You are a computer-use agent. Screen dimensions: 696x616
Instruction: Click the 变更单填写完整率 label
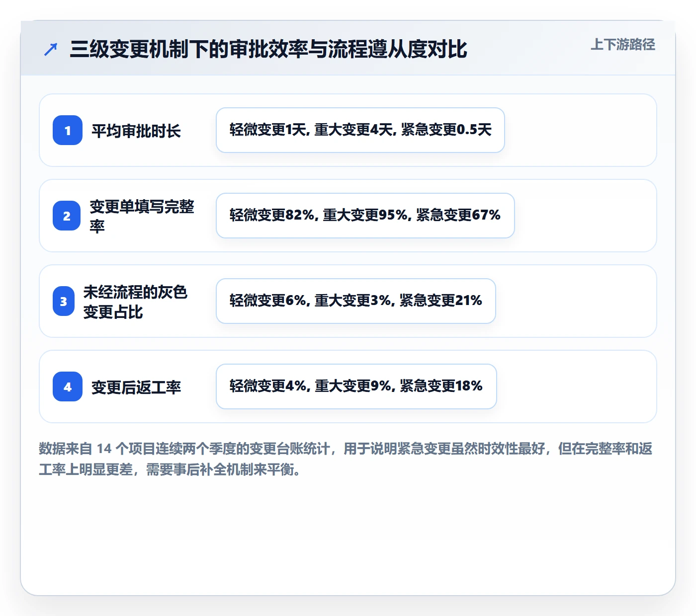coord(142,216)
